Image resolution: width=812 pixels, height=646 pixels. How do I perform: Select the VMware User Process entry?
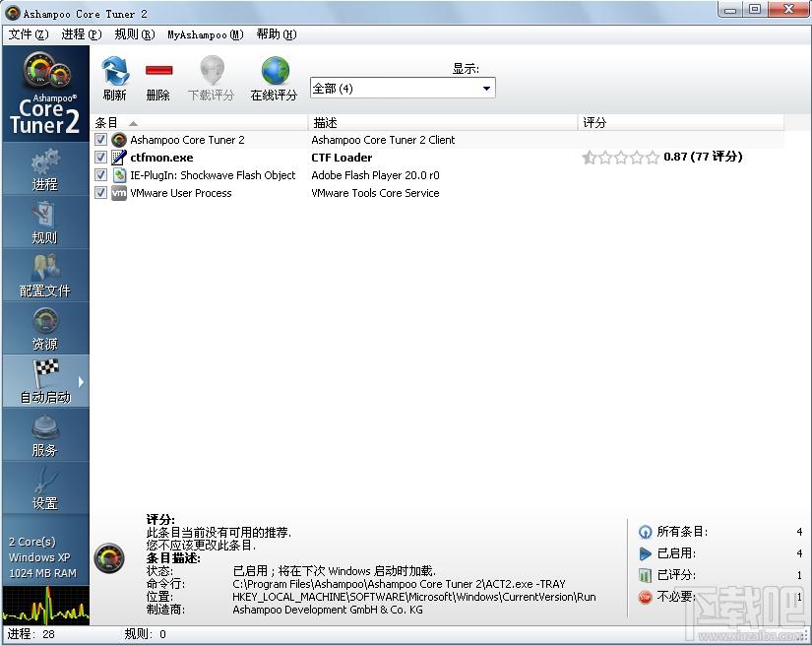pos(181,193)
